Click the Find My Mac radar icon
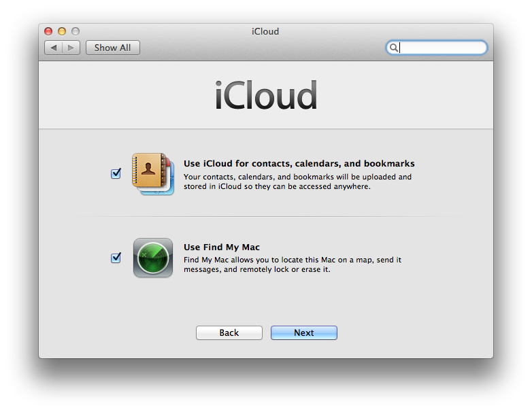The image size is (532, 412). tap(153, 258)
